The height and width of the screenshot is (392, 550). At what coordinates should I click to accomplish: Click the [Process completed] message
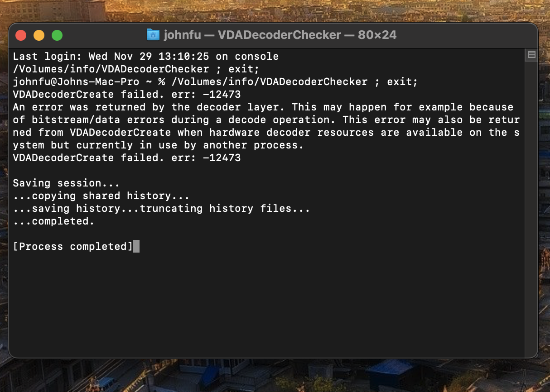click(73, 247)
